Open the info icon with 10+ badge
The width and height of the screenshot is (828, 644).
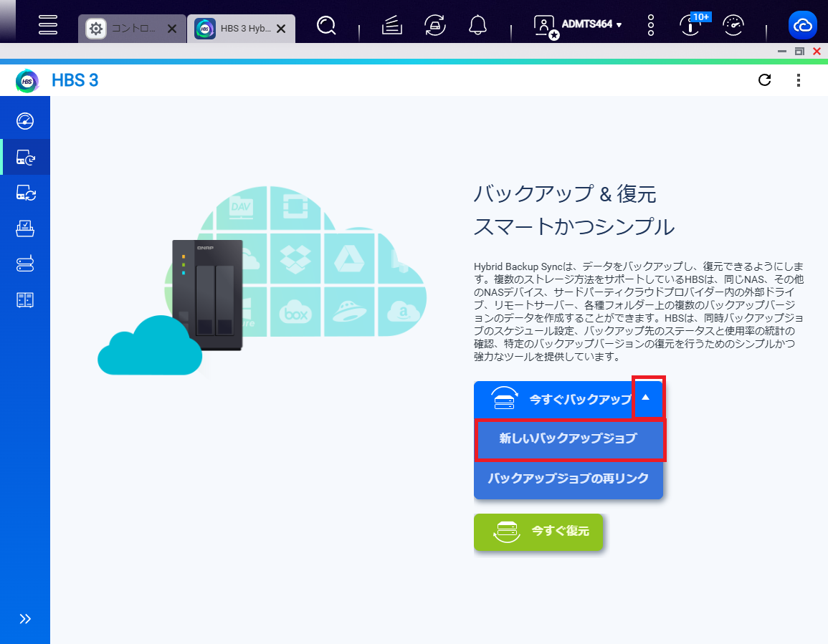(691, 25)
